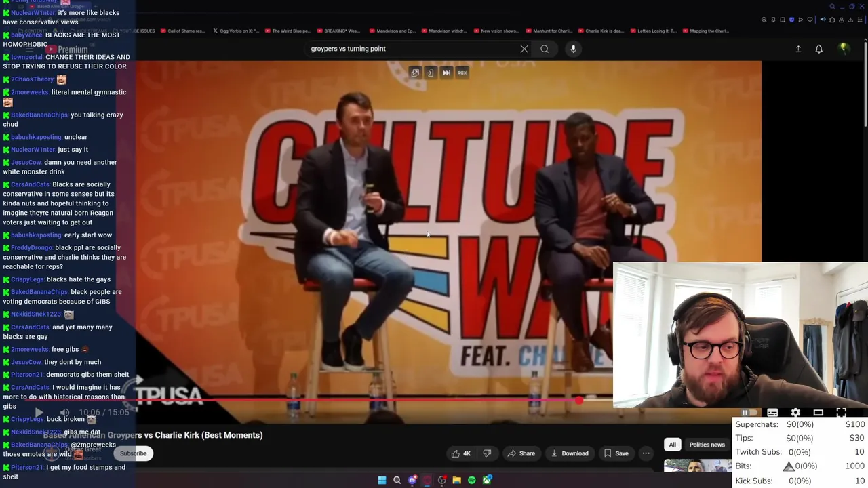
Task: Open the Xbox app from taskbar
Action: coord(487,480)
